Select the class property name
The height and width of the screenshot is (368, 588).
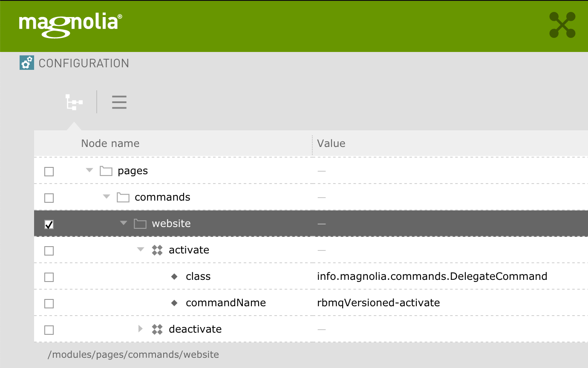198,277
